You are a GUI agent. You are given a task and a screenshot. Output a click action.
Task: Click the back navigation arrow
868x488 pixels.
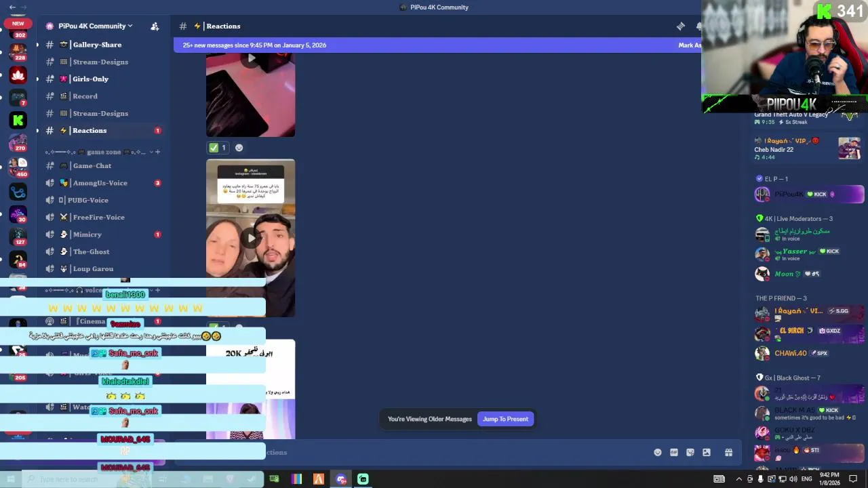(x=13, y=7)
